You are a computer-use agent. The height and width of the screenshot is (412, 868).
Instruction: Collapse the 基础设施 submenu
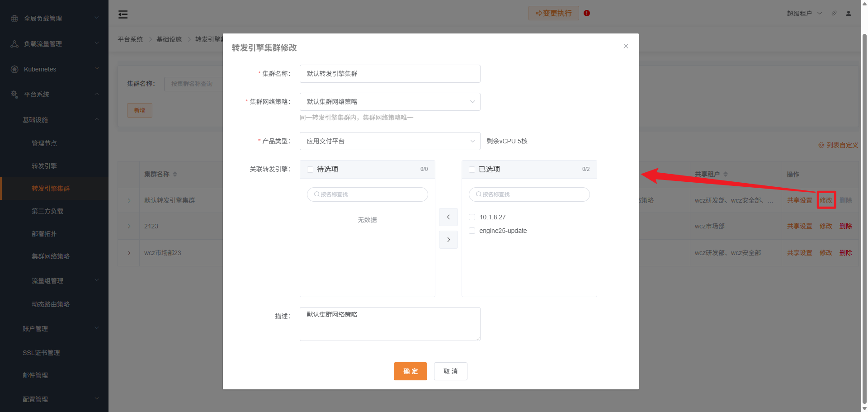97,119
